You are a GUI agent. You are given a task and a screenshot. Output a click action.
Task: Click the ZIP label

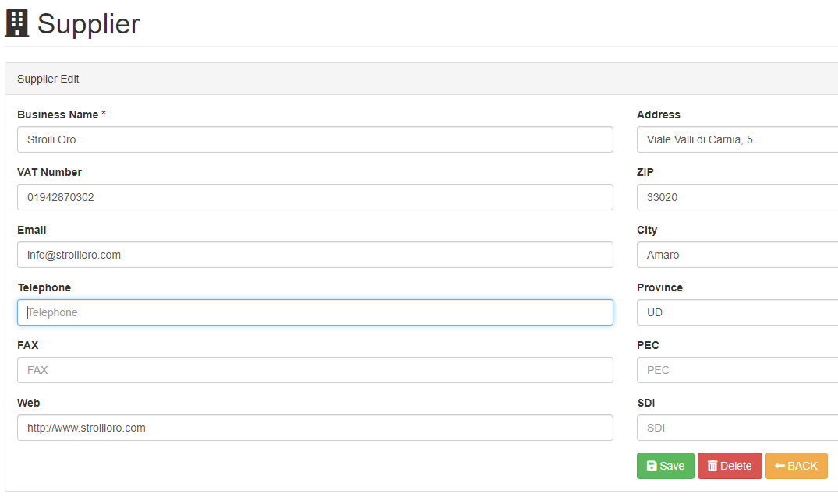tap(645, 172)
